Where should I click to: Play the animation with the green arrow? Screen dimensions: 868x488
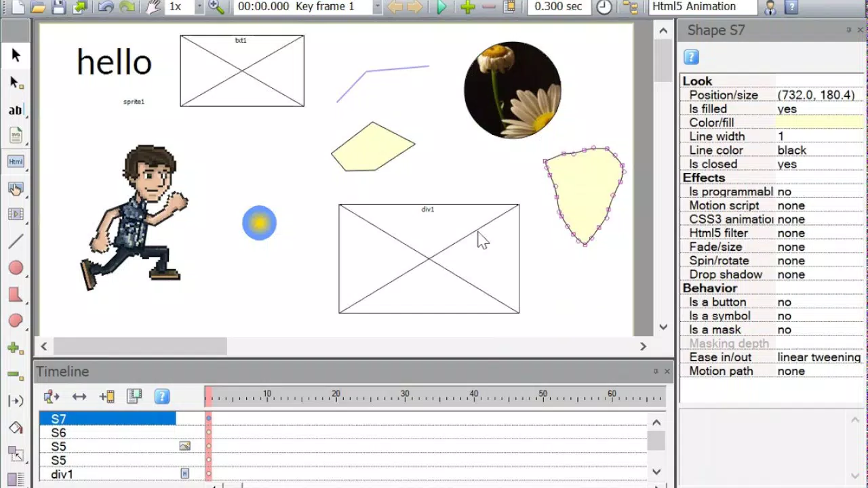441,7
